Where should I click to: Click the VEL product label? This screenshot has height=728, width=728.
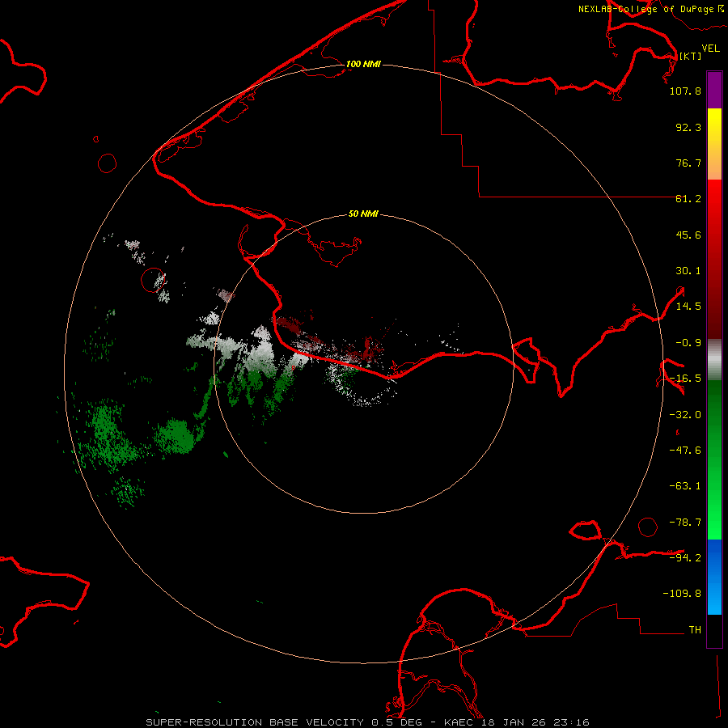[710, 49]
